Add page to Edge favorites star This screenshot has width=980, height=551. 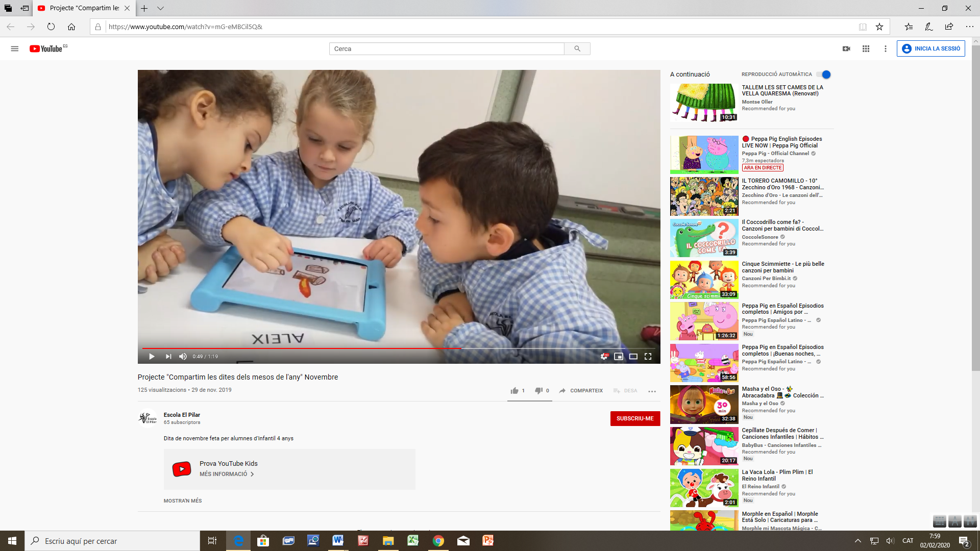click(879, 27)
